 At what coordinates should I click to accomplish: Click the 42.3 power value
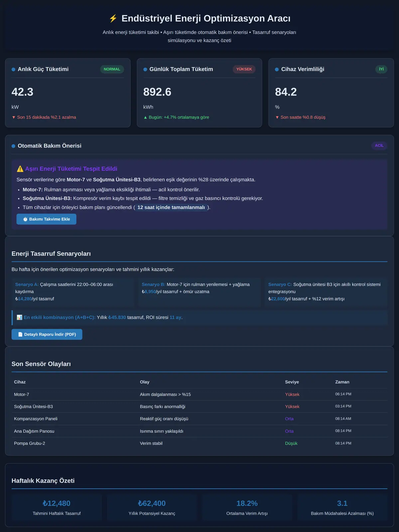(22, 92)
